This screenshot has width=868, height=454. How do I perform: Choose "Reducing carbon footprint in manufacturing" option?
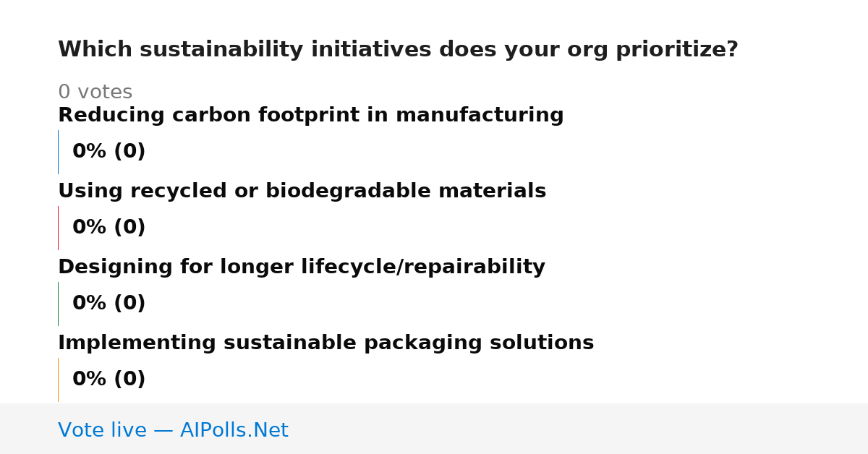(310, 116)
